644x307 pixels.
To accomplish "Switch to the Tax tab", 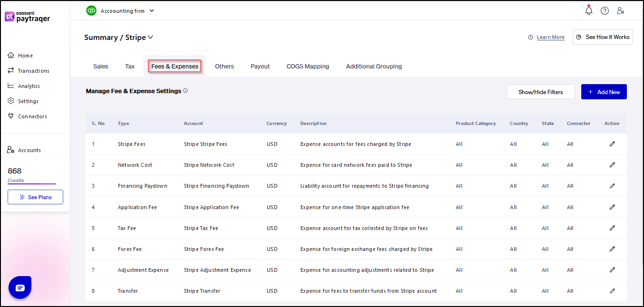I will (130, 67).
